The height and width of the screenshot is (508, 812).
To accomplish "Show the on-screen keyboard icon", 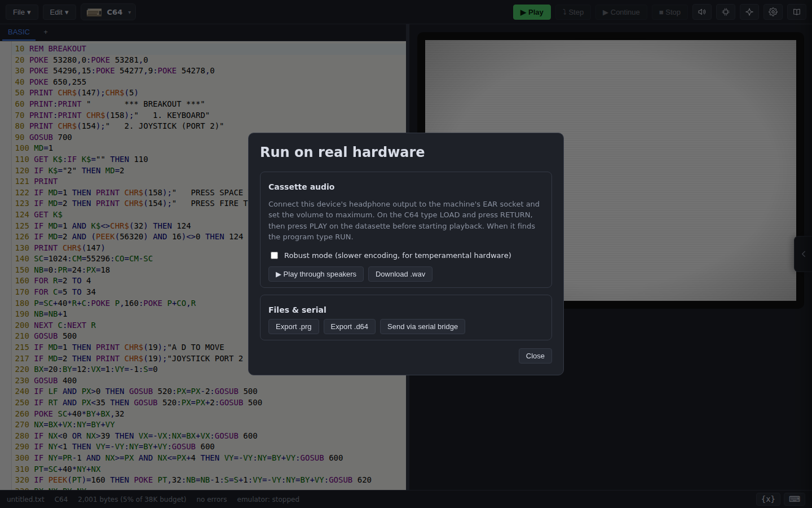I will pyautogui.click(x=795, y=499).
